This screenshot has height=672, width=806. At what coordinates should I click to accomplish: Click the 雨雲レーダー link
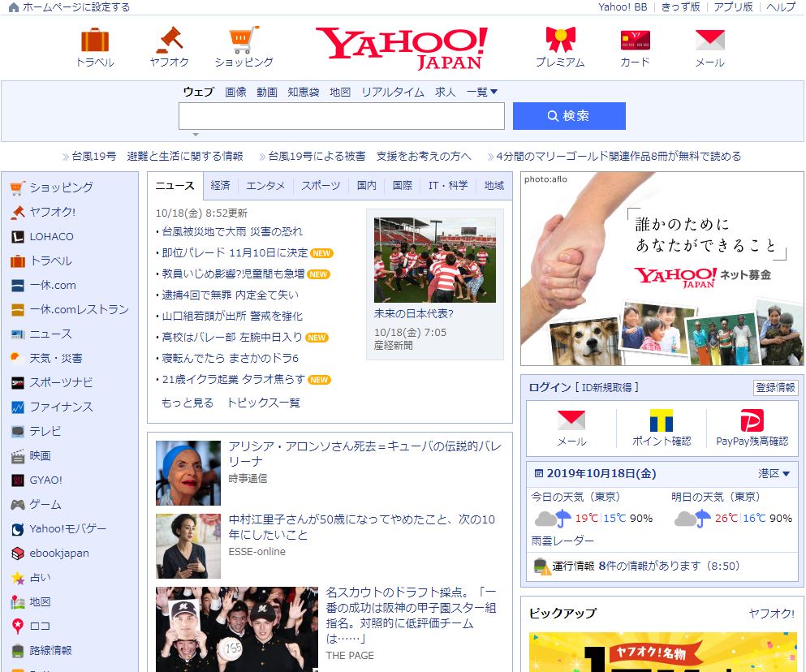point(561,541)
